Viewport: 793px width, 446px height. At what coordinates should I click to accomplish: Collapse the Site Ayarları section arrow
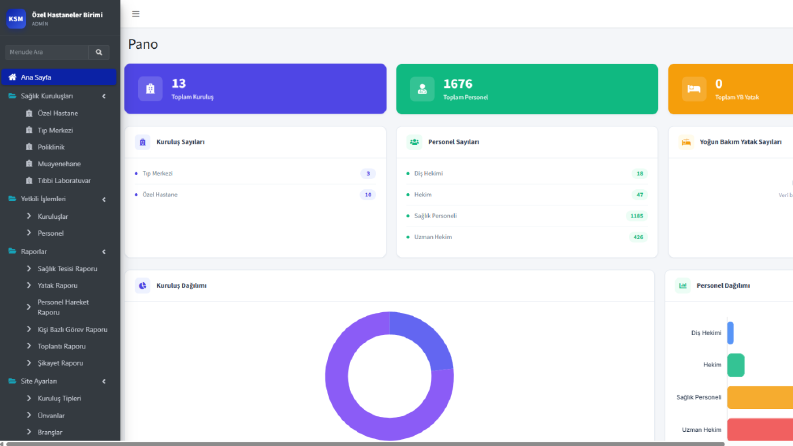104,381
